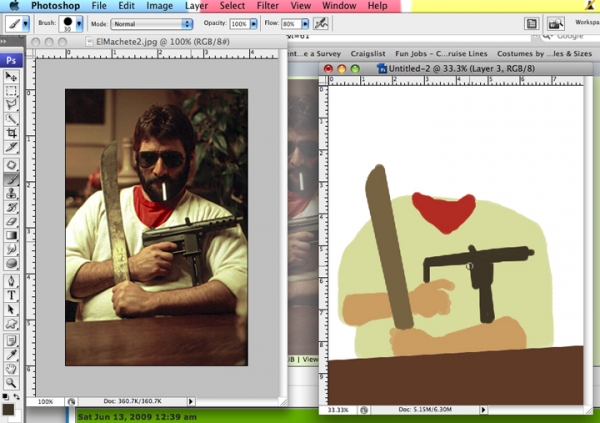
Task: Open the Photoshop application menu
Action: pyautogui.click(x=55, y=6)
